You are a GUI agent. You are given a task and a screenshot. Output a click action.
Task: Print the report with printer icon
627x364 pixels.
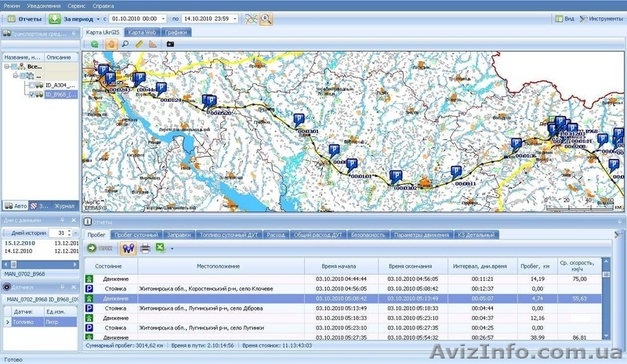[145, 248]
